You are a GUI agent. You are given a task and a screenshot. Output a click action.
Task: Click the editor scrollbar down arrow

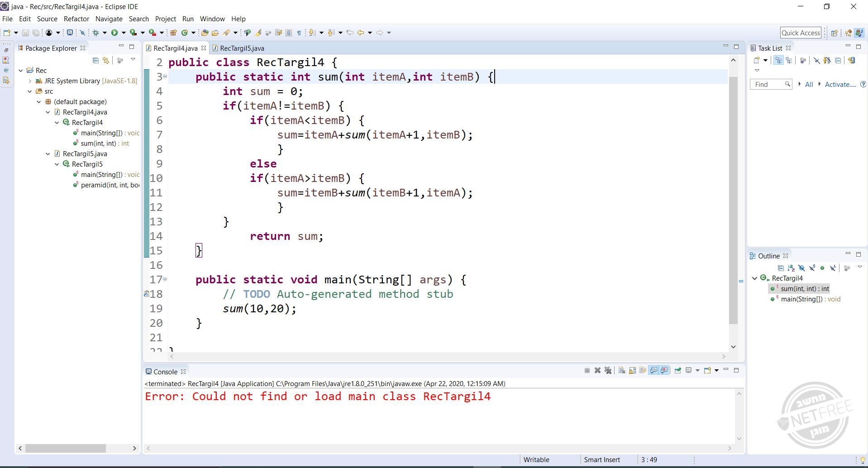734,347
